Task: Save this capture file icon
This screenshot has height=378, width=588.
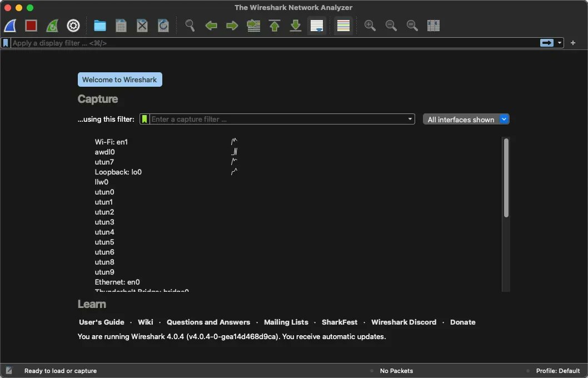Action: coord(121,26)
